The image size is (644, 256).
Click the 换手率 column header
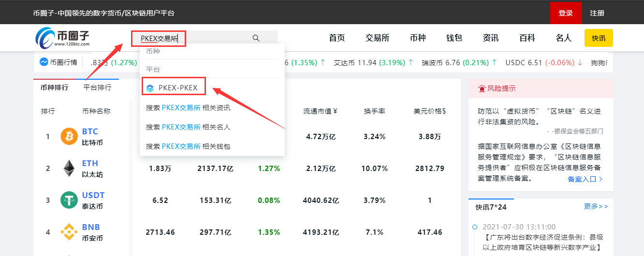(375, 111)
